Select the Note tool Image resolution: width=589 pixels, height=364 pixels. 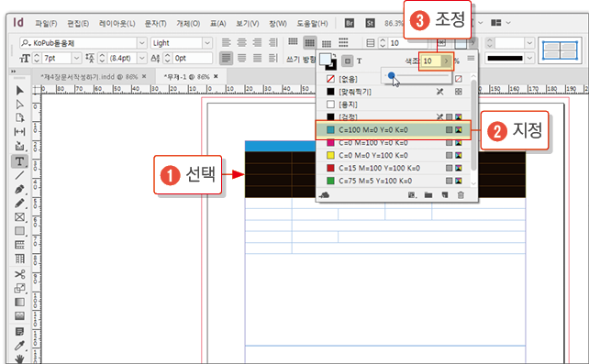coord(19,332)
